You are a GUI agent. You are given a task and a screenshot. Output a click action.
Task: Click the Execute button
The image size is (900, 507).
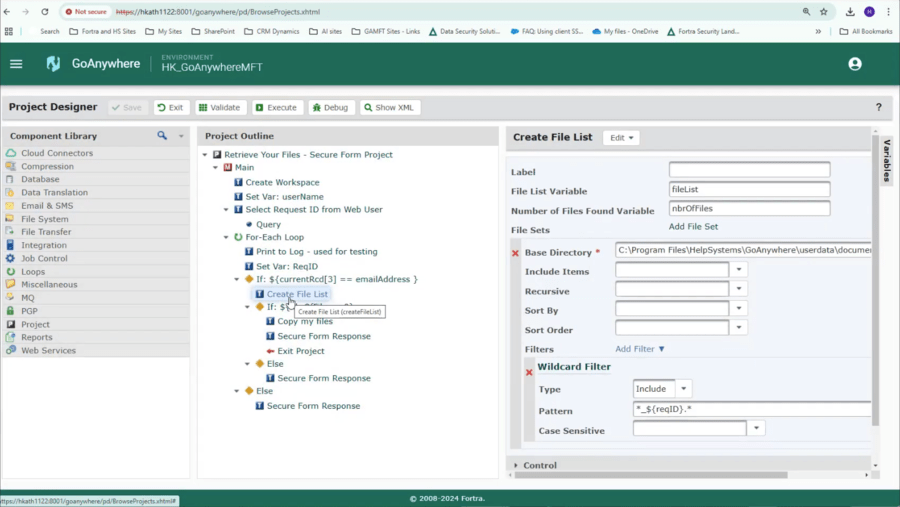[276, 107]
